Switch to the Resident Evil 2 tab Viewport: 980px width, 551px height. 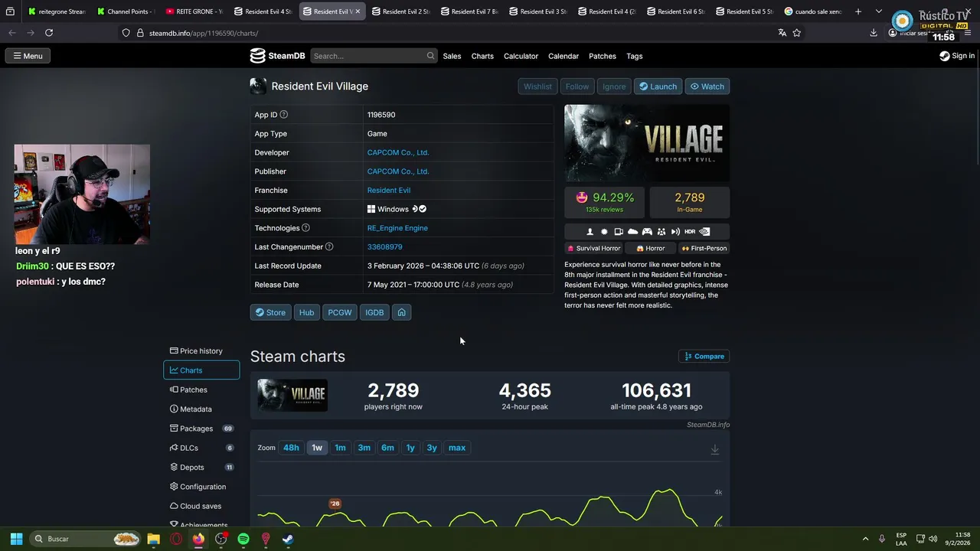tap(402, 11)
